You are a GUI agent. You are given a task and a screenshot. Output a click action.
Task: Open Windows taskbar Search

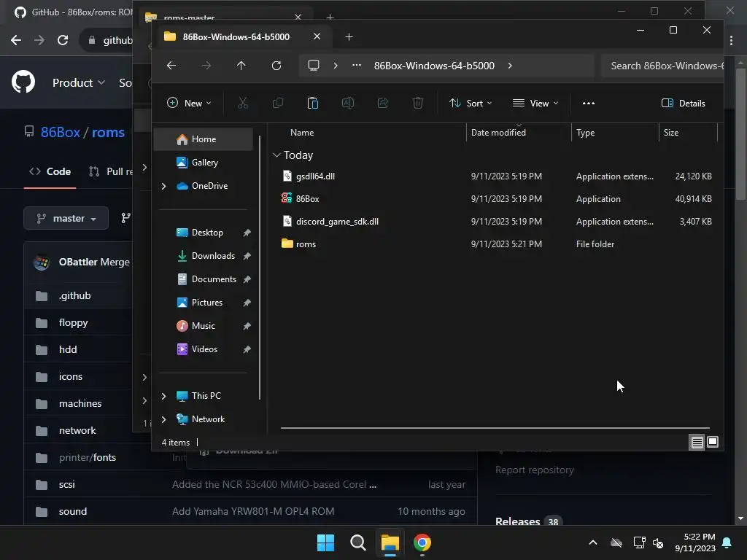click(x=357, y=542)
